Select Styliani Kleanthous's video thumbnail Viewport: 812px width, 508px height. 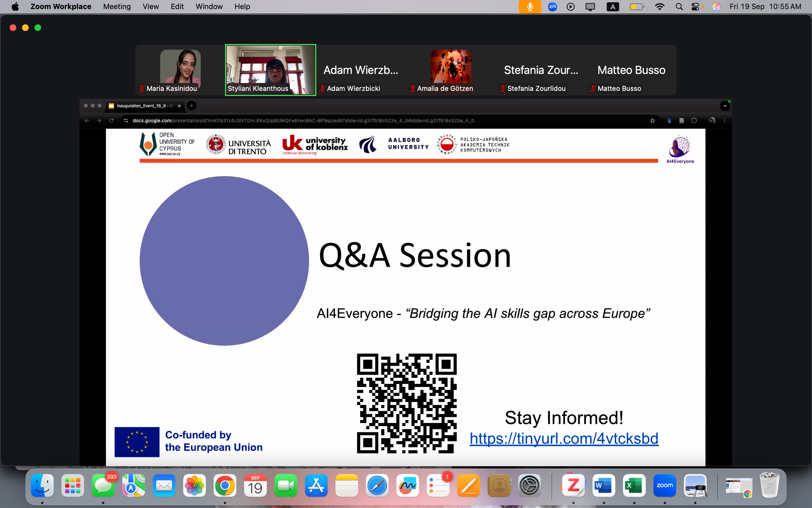coord(270,70)
